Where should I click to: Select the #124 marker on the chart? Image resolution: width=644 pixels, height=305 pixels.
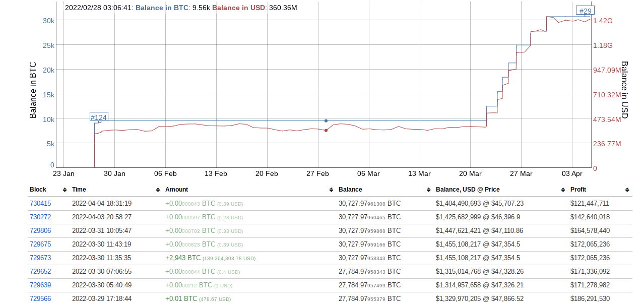(x=99, y=117)
